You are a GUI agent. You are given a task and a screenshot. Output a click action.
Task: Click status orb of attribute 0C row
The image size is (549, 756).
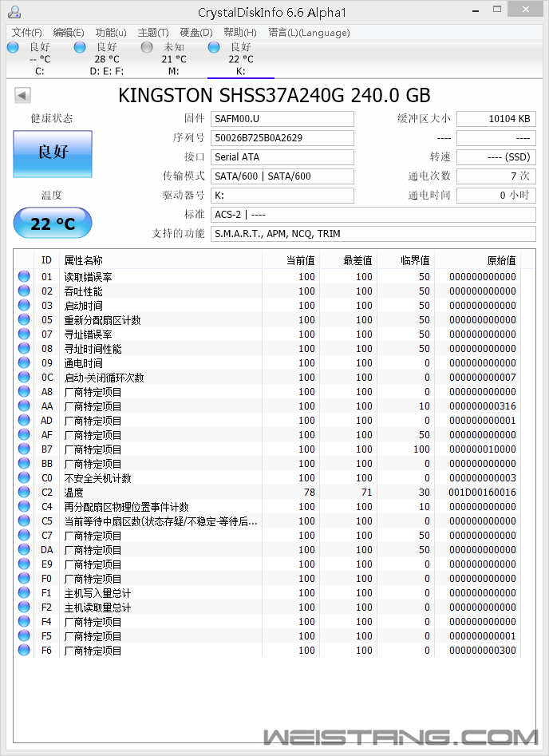[x=24, y=377]
